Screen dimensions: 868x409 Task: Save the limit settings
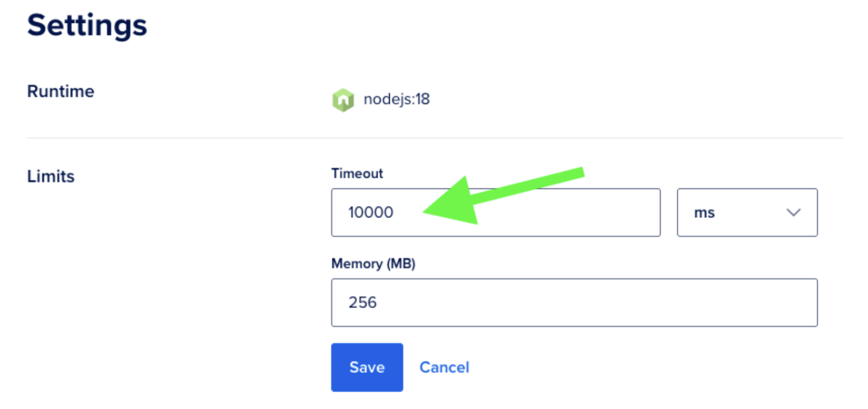pyautogui.click(x=367, y=367)
